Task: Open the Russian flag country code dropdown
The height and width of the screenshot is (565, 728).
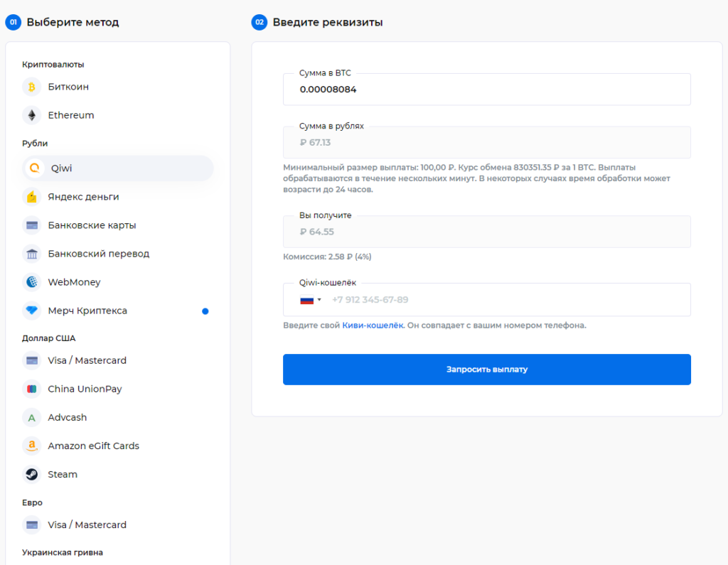Action: 311,300
